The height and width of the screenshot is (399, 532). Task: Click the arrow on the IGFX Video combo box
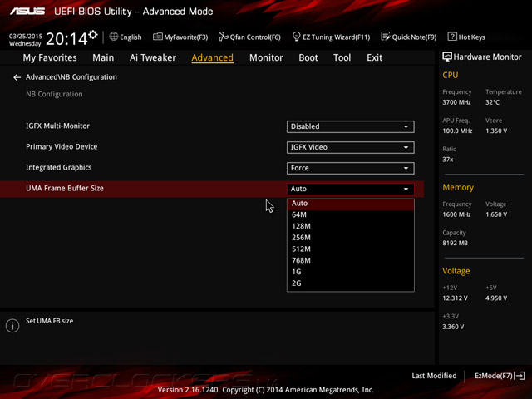pyautogui.click(x=406, y=147)
